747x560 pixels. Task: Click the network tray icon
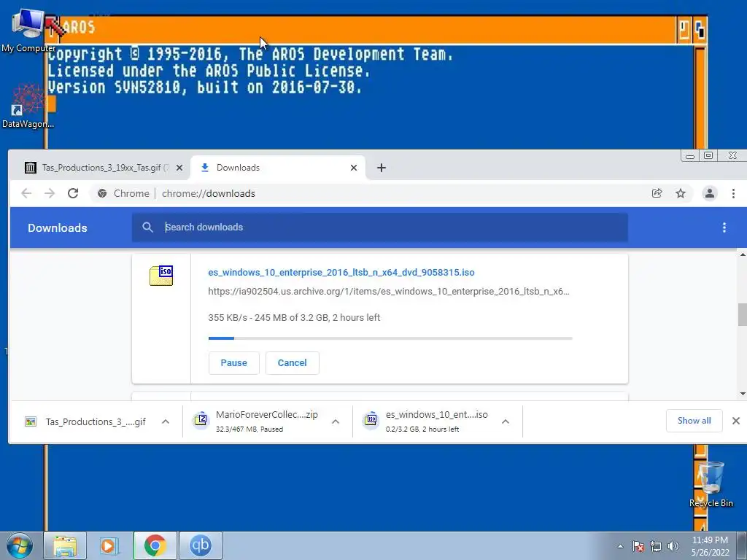tap(656, 546)
